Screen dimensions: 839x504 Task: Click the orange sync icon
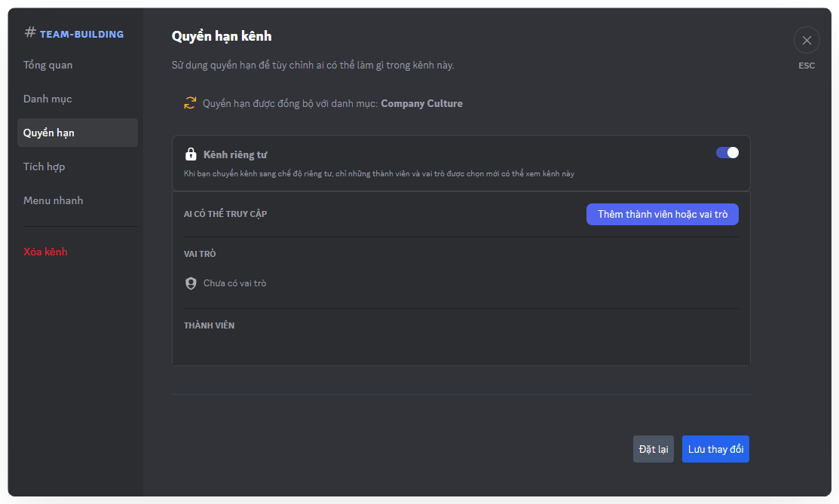tap(190, 103)
